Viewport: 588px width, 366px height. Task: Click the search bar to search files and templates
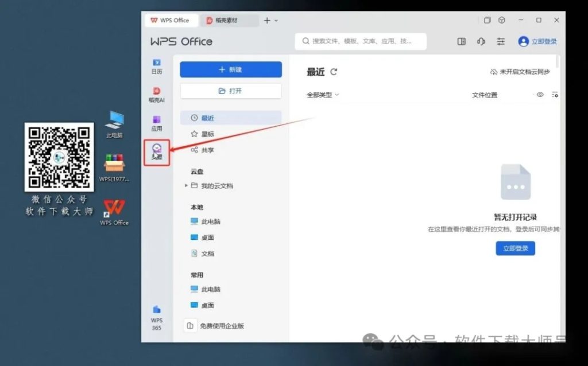point(361,41)
